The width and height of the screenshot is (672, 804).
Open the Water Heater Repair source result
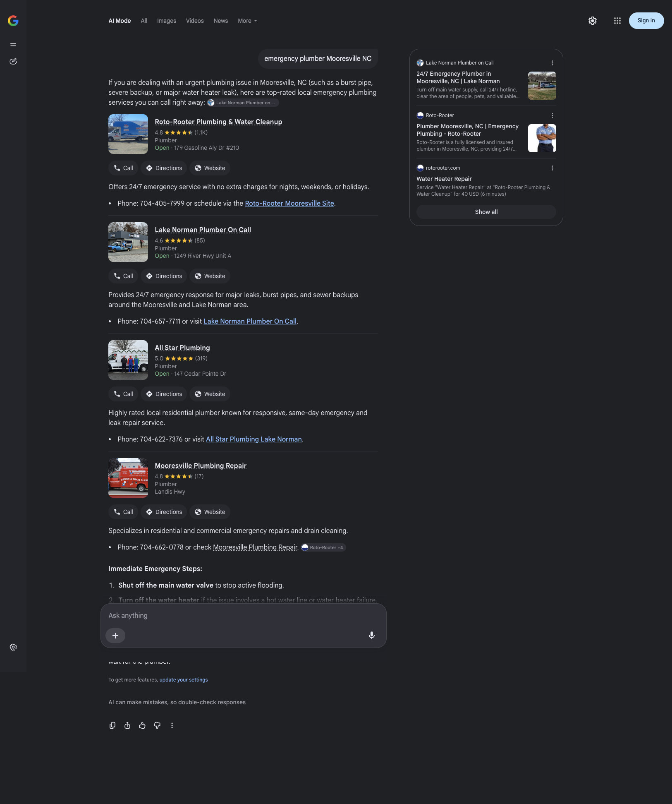pyautogui.click(x=444, y=179)
